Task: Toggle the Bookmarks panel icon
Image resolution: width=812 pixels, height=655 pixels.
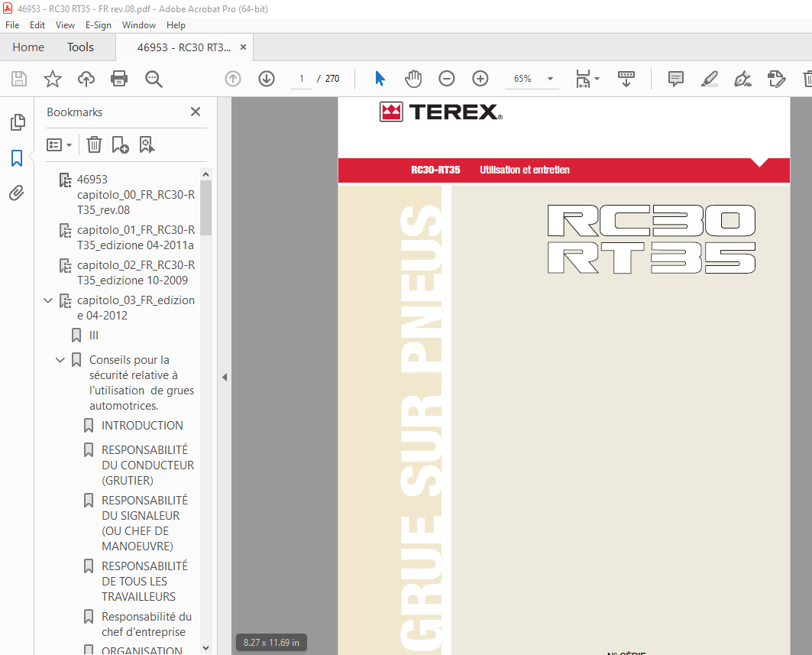Action: [17, 158]
